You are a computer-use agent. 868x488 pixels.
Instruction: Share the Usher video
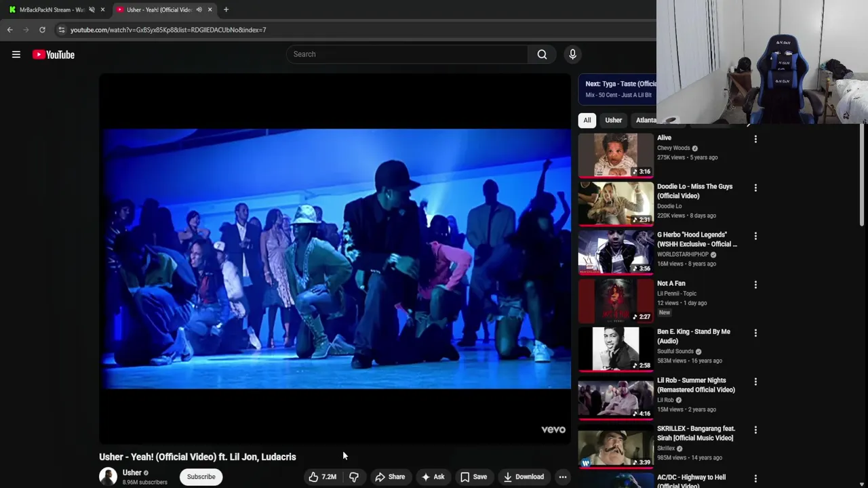click(390, 477)
